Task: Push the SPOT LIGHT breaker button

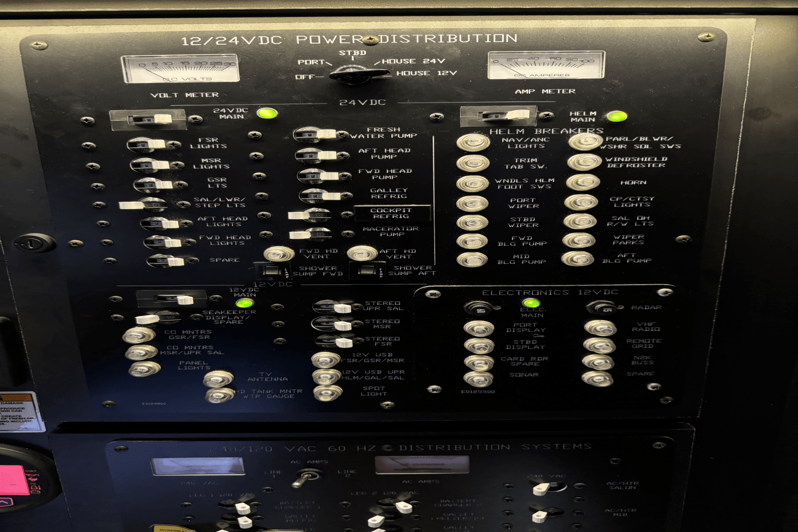Action: [328, 393]
